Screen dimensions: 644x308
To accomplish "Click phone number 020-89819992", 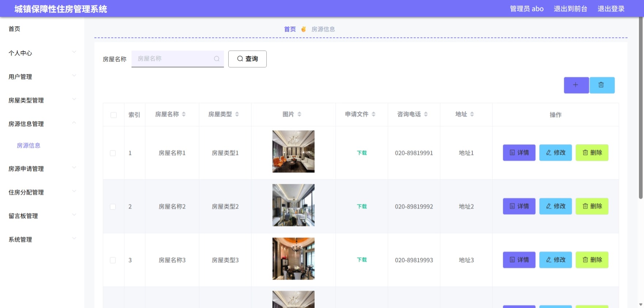I will pos(414,207).
